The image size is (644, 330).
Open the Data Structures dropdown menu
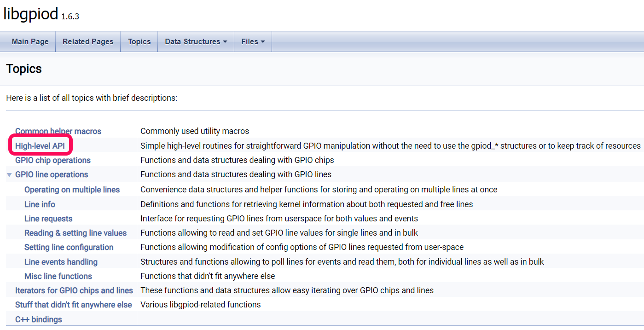(196, 41)
